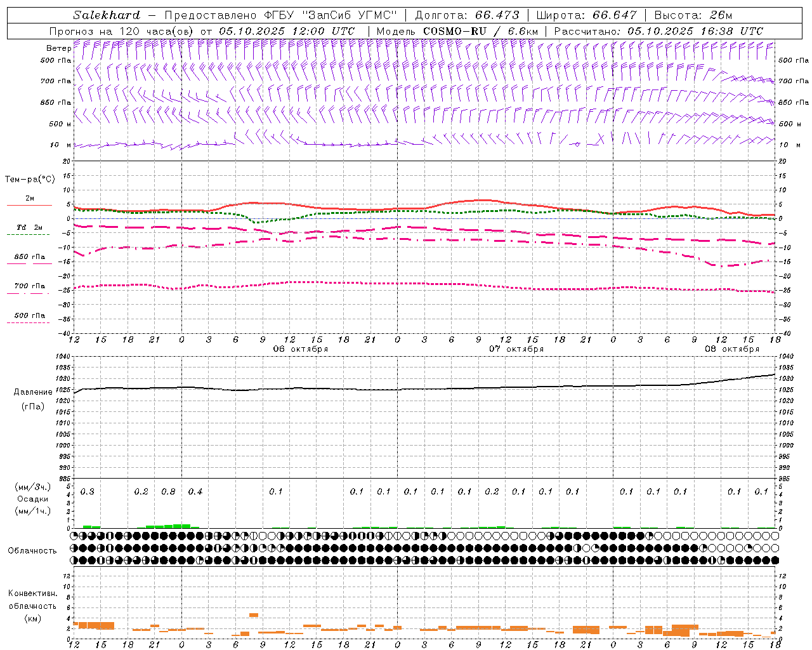The image size is (812, 650).
Task: Click the "06 октября" date label
Action: [301, 349]
